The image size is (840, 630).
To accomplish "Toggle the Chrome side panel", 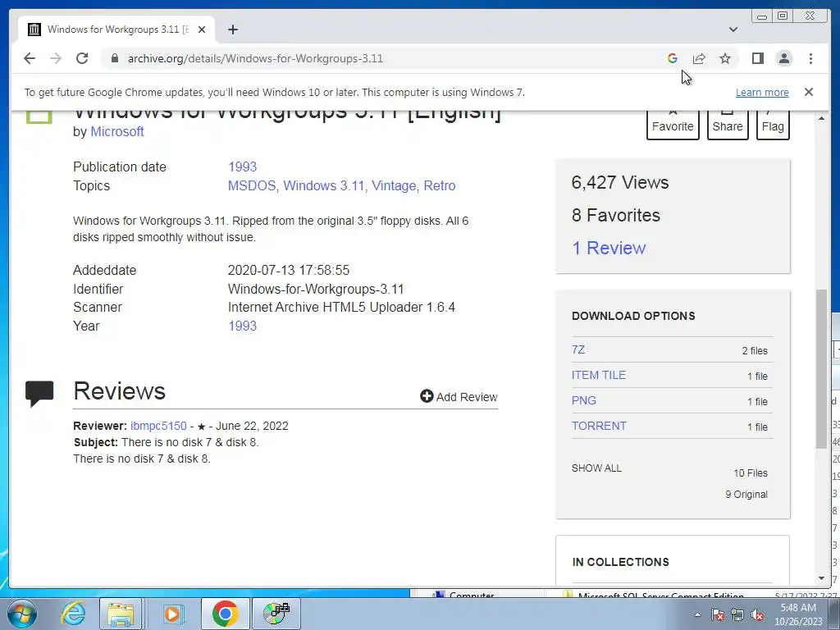I will pyautogui.click(x=757, y=58).
